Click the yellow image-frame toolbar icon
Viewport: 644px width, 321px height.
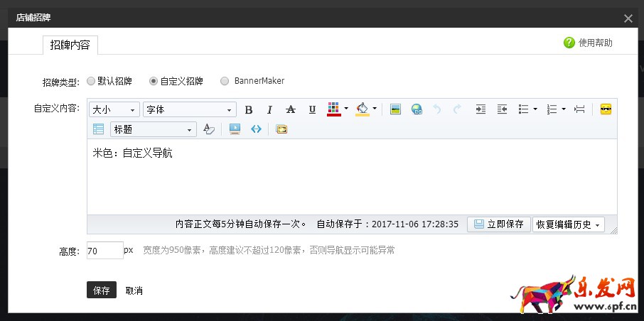pyautogui.click(x=281, y=129)
